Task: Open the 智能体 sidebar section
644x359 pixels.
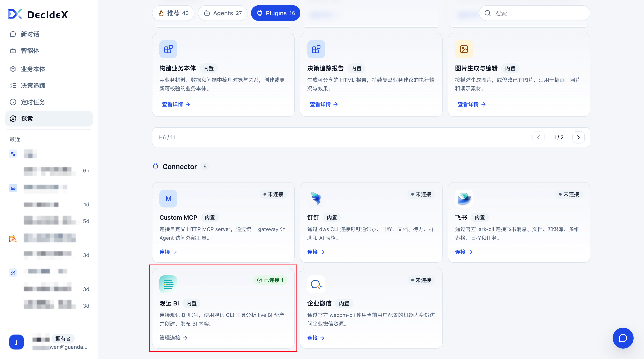Action: click(49, 51)
